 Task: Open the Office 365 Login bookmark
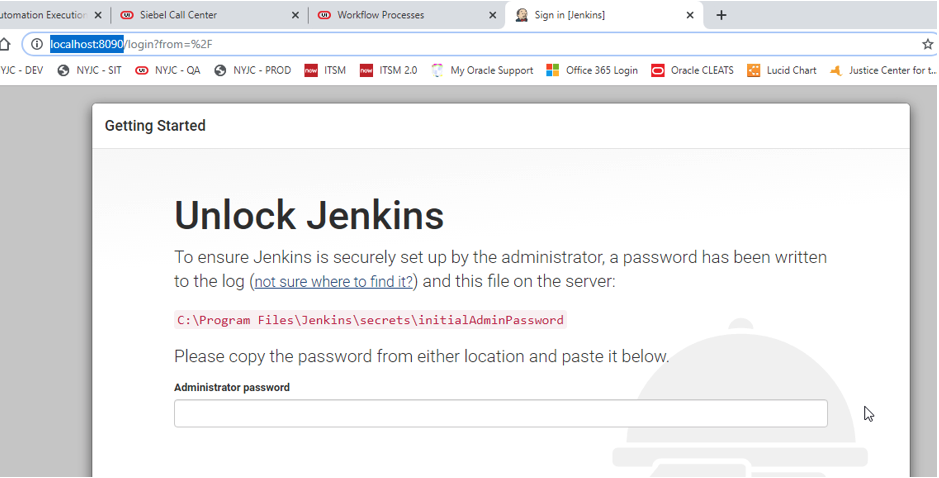click(592, 70)
